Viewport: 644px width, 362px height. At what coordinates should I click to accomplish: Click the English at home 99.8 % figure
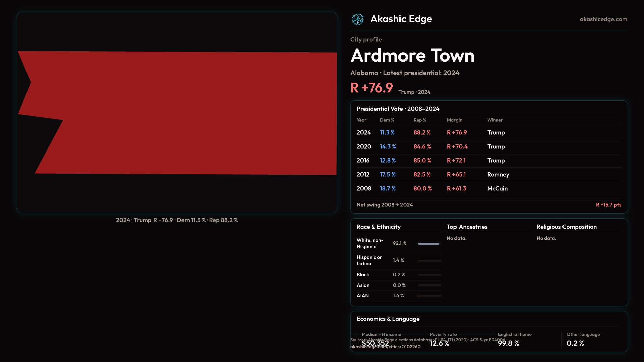[x=508, y=343]
